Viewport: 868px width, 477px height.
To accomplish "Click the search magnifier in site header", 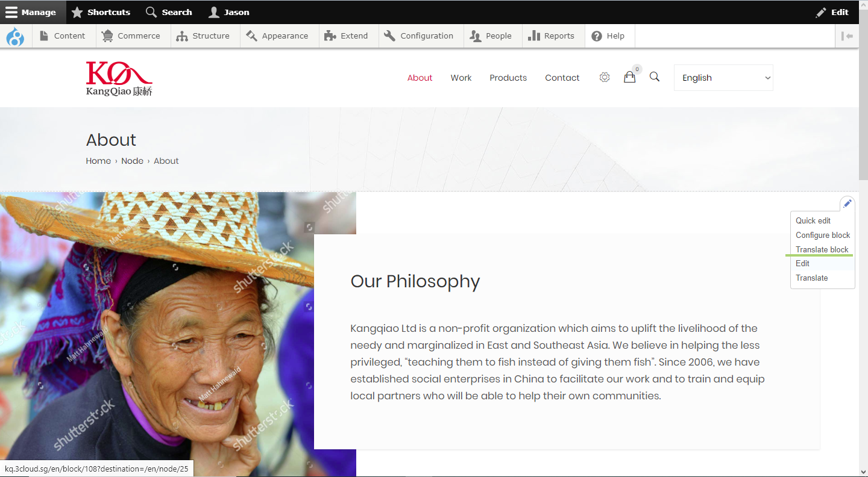I will (x=655, y=77).
